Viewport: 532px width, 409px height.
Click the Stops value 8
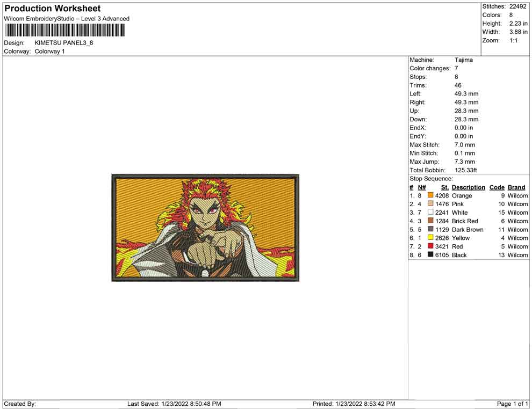(x=456, y=77)
